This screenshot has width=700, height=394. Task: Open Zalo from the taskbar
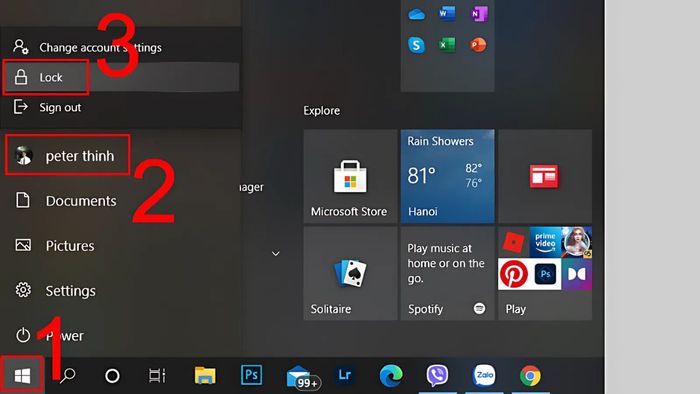click(484, 375)
